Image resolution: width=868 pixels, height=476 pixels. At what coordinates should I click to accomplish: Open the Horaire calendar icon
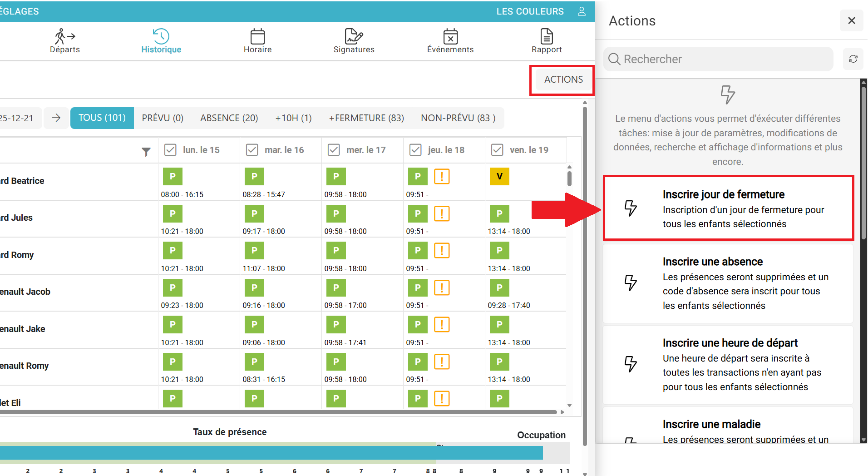(257, 36)
